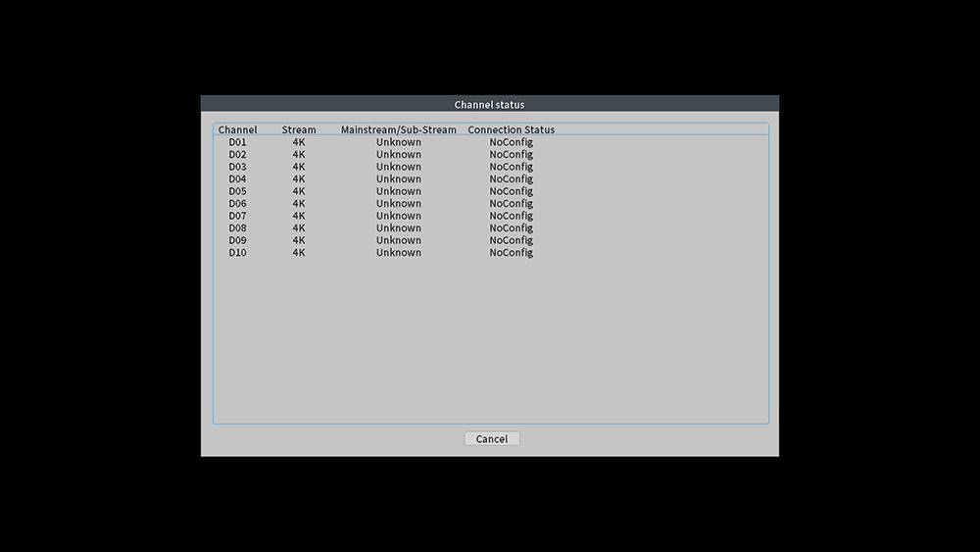Select channel D02 in the list
The height and width of the screenshot is (552, 980).
coord(238,155)
